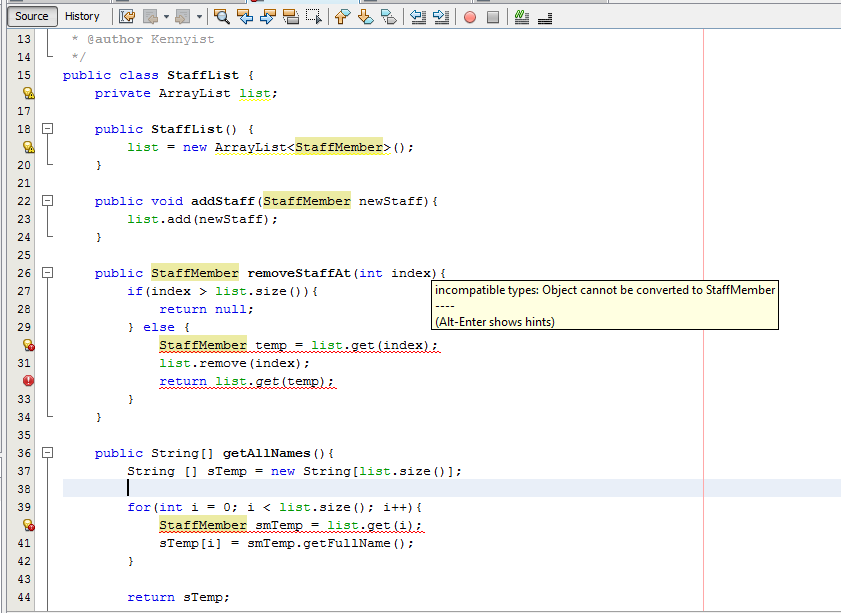Screen dimensions: 841x613
Task: Select the Find Selection magnifier tool
Action: pos(221,16)
